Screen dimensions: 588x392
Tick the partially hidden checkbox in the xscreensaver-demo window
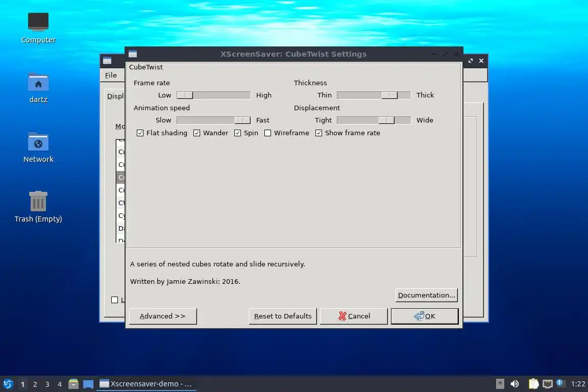115,300
